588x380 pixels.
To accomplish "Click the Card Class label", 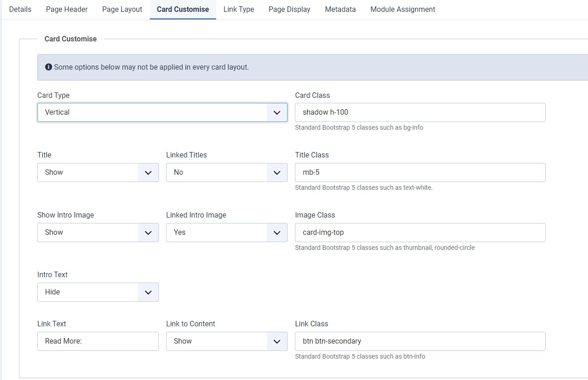I will (312, 96).
